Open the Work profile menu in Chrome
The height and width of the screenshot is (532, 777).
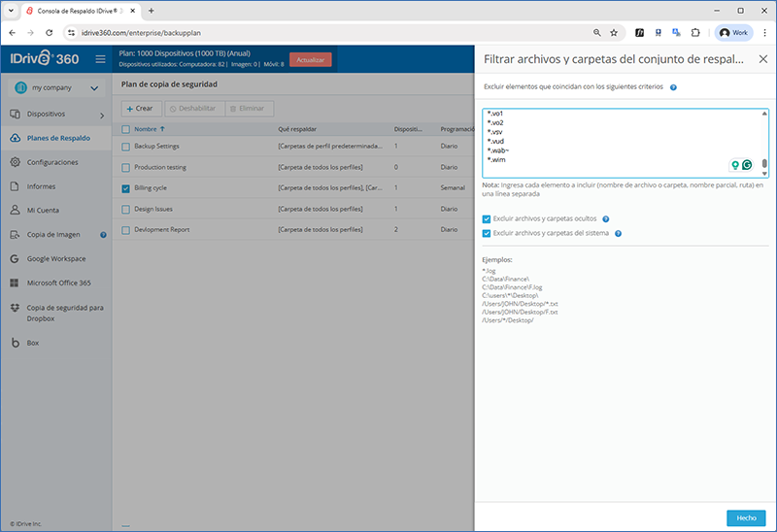[x=734, y=32]
